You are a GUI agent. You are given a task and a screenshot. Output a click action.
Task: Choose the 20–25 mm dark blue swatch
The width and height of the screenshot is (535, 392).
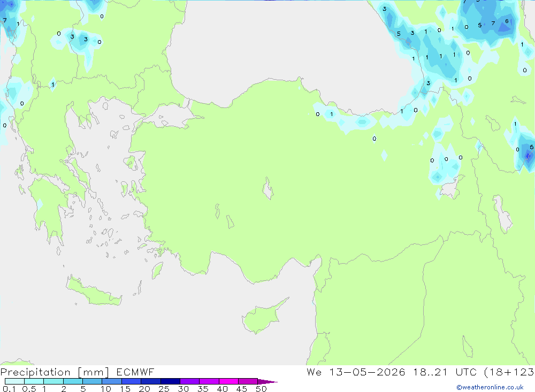tap(151, 381)
